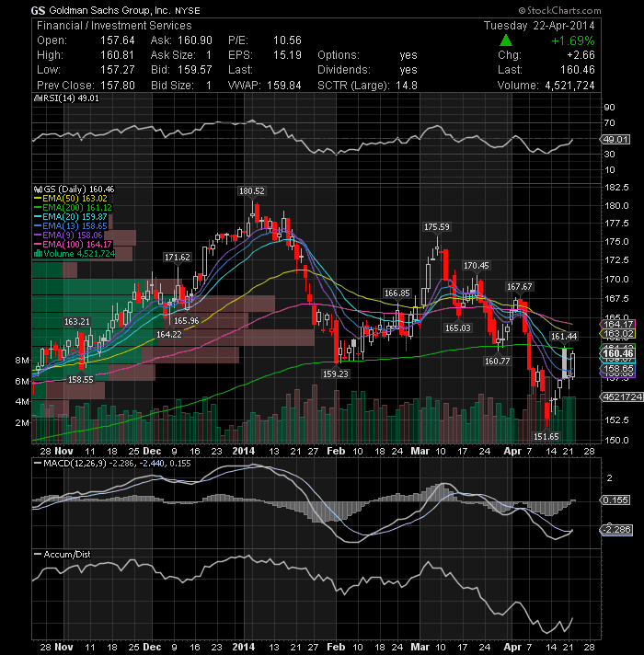
Task: Click the 163.21 November price label
Action: [77, 322]
